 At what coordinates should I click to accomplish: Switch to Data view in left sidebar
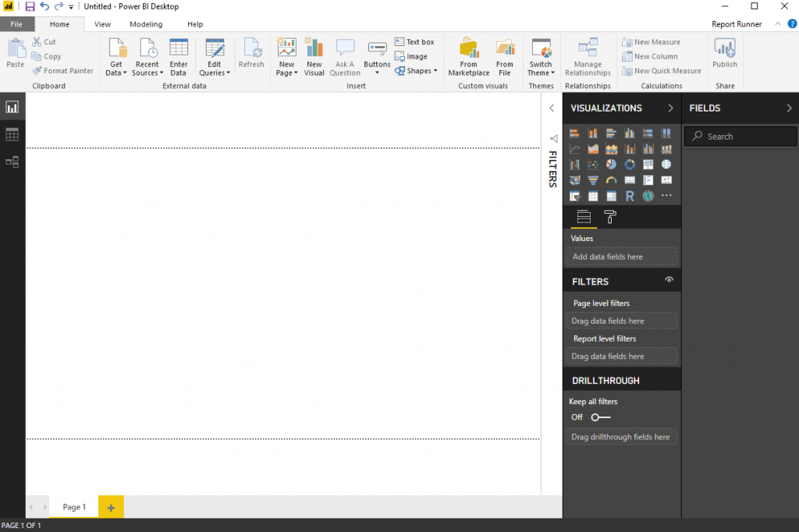(12, 134)
